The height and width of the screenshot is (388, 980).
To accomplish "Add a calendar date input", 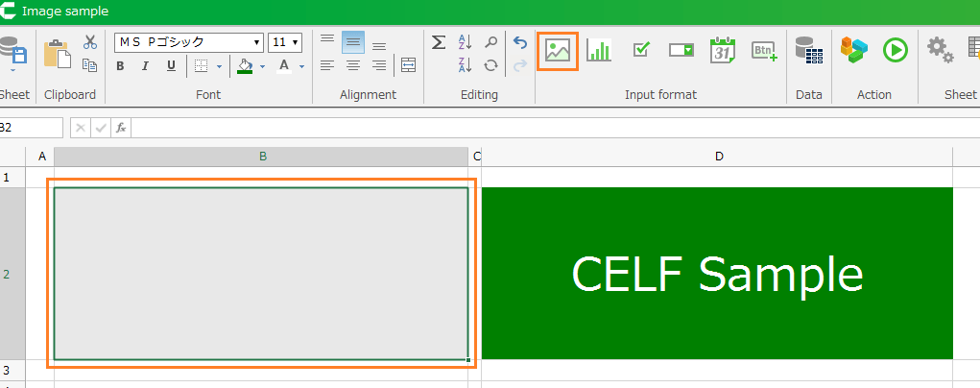I will 722,51.
